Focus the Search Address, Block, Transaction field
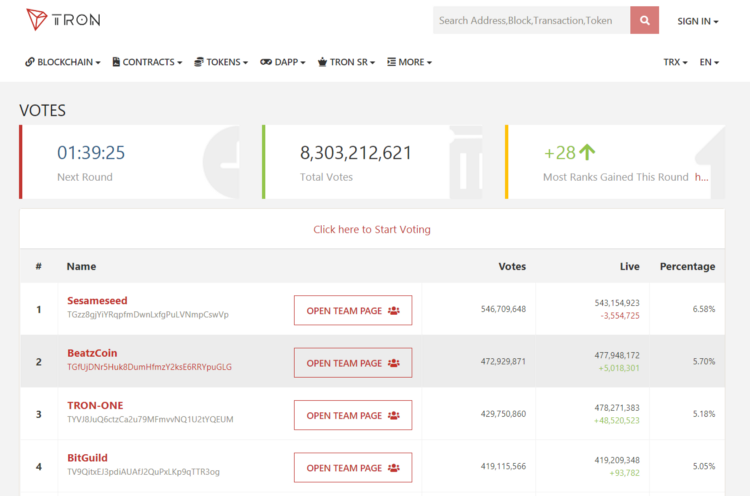This screenshot has height=496, width=750. tap(531, 20)
